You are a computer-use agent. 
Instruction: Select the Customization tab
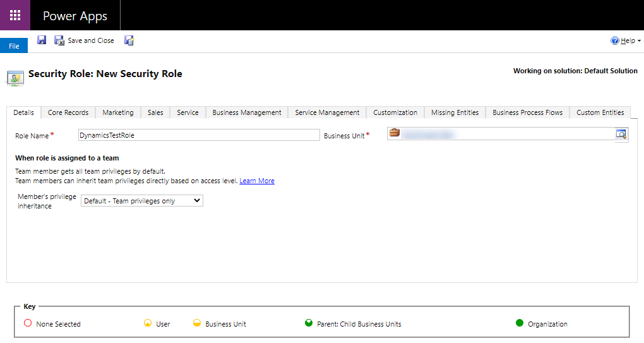(x=395, y=112)
